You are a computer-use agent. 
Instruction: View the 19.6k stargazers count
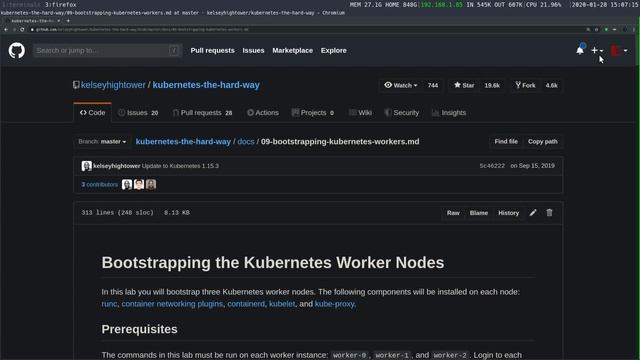tap(492, 85)
